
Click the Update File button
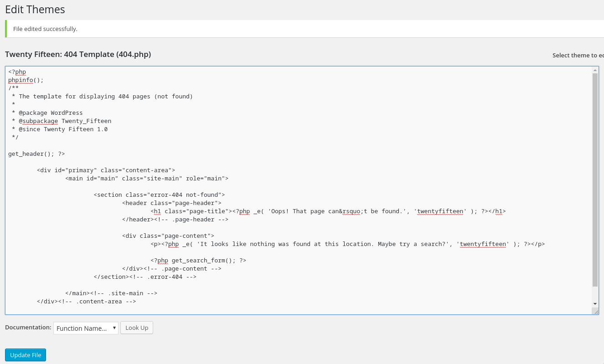pyautogui.click(x=26, y=355)
